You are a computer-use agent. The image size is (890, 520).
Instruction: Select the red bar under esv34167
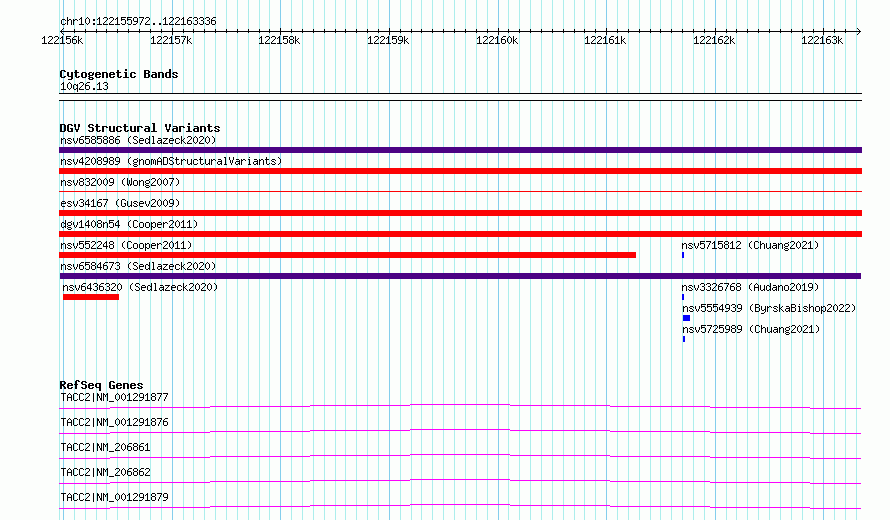pos(460,213)
